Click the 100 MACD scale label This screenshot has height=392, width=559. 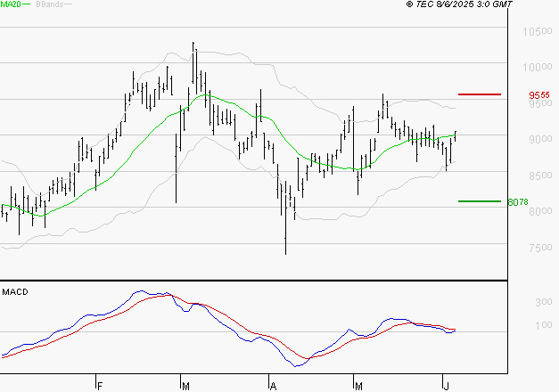(544, 325)
